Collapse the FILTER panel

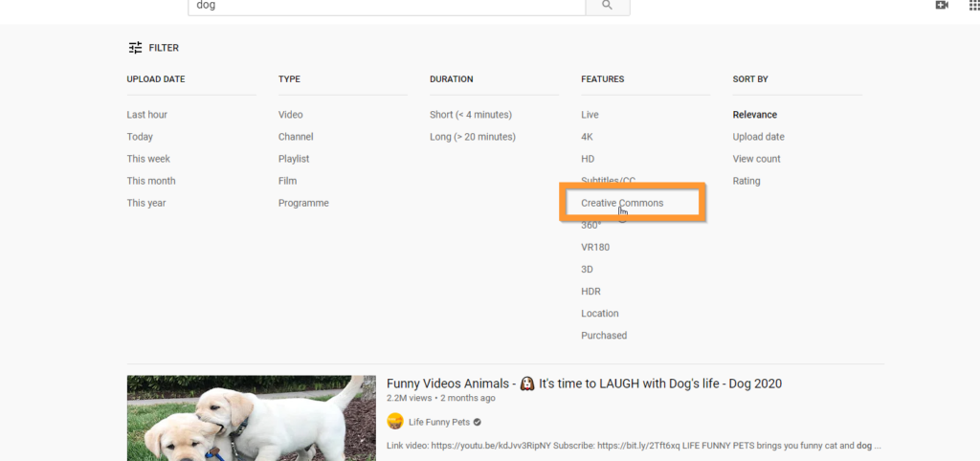click(154, 48)
